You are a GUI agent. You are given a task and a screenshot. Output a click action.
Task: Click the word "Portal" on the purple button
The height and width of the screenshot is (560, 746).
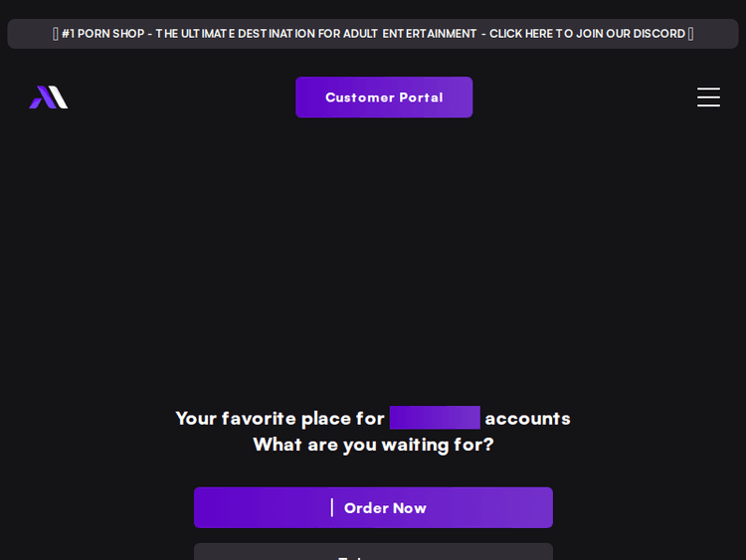point(421,97)
